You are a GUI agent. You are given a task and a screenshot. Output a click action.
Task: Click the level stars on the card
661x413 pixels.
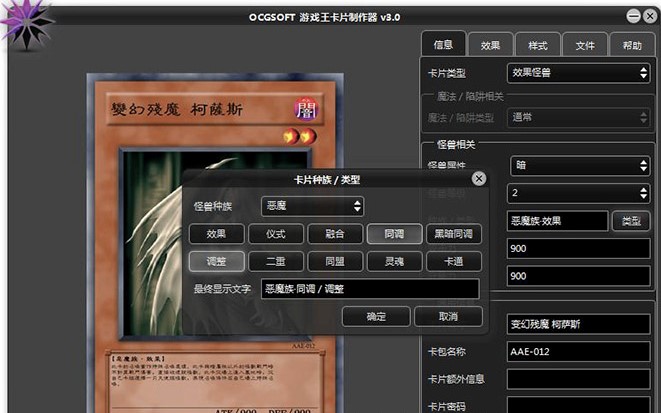point(299,137)
